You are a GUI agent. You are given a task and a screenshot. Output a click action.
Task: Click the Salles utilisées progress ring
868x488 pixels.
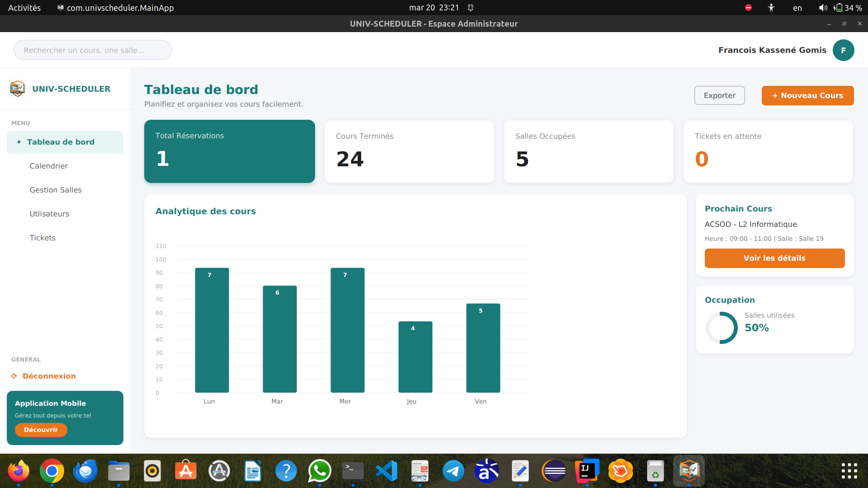(722, 328)
